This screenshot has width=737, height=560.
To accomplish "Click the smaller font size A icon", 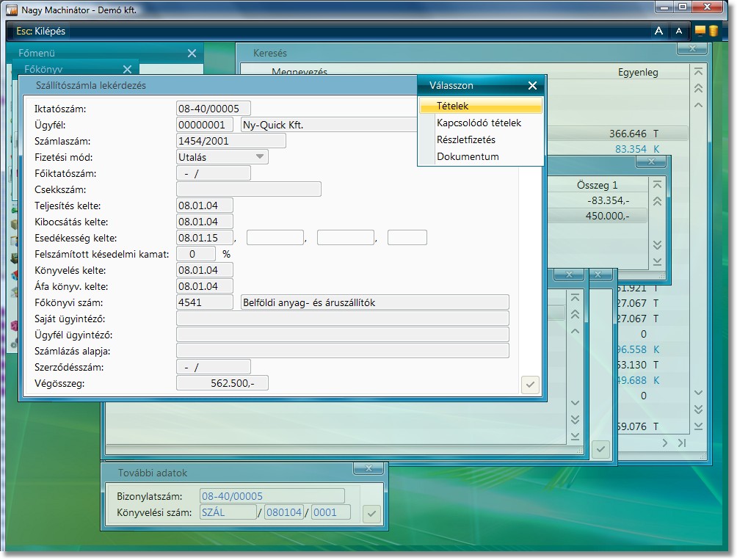I will point(679,31).
